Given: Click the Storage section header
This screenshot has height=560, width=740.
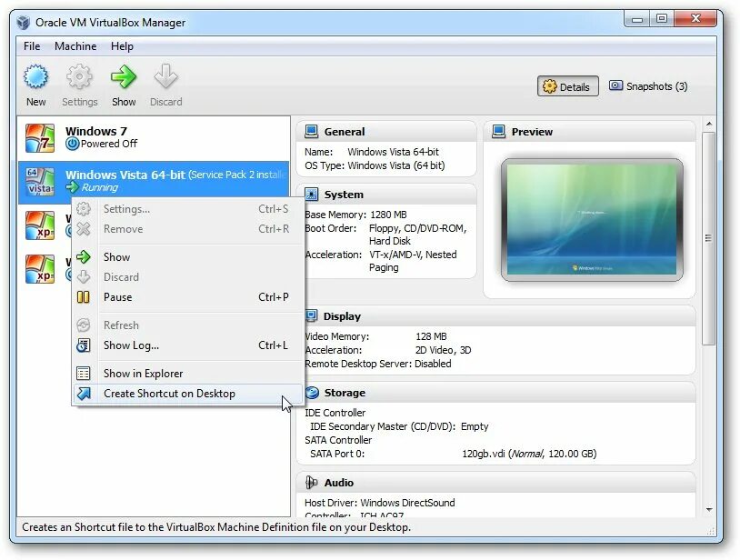Looking at the screenshot, I should coord(496,393).
